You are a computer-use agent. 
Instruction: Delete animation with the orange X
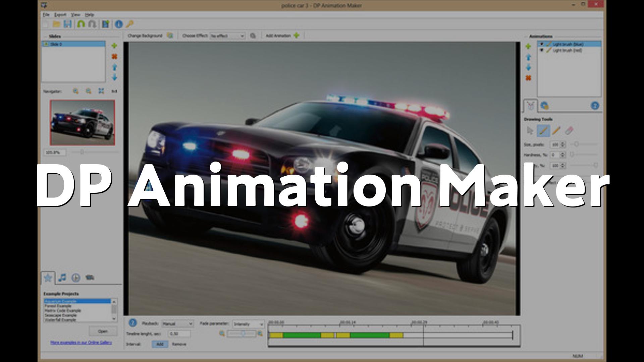coord(528,78)
